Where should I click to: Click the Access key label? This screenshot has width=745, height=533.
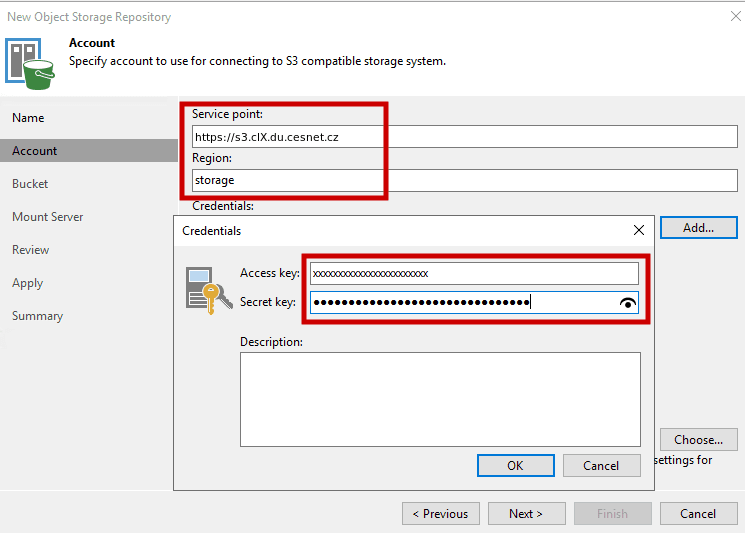[x=270, y=273]
